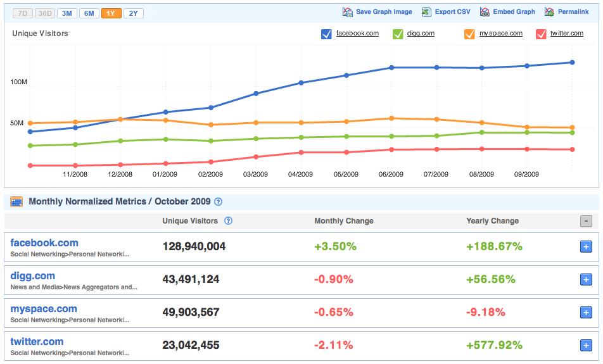Switch to the 6M time range
This screenshot has height=364, width=603.
coord(89,13)
